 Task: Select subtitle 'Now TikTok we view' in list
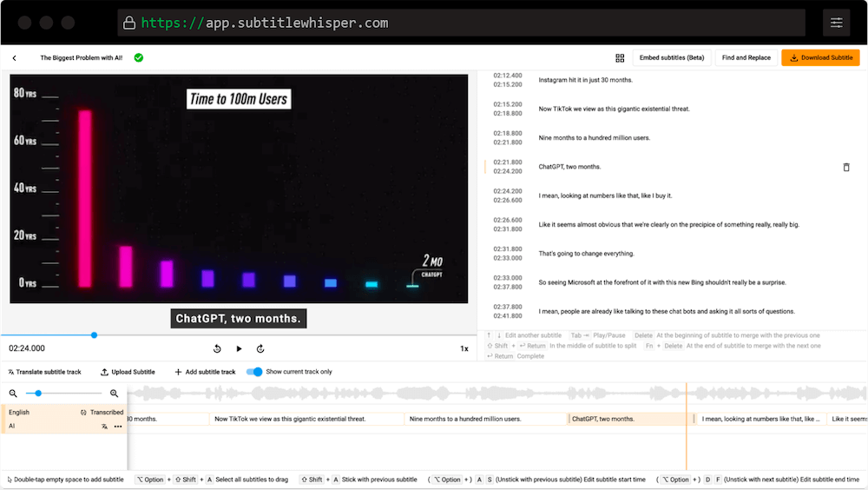click(x=614, y=109)
